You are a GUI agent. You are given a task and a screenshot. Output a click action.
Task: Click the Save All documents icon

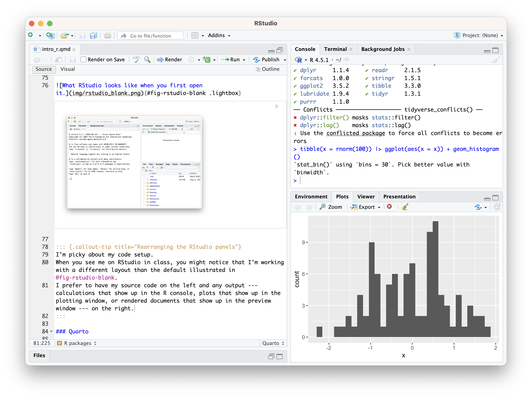[x=93, y=36]
